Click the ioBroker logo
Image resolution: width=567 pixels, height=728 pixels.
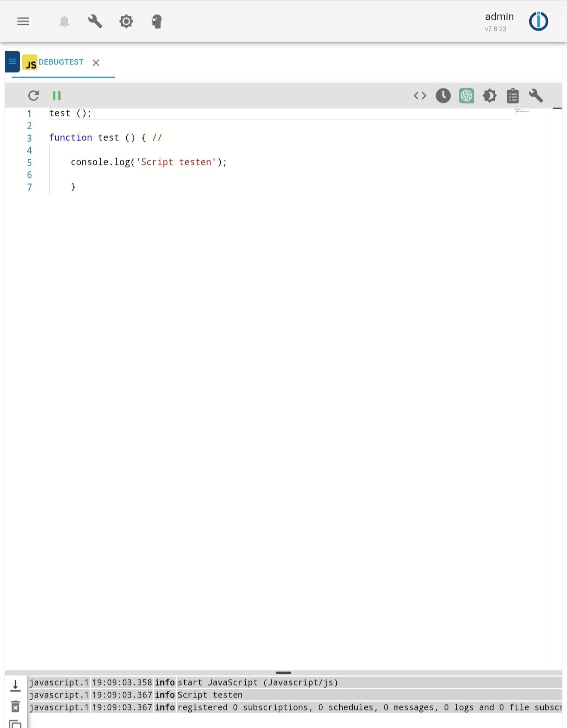click(x=539, y=21)
